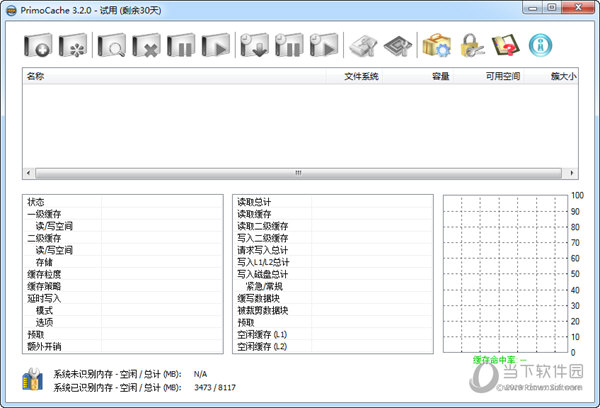This screenshot has height=408, width=600.
Task: Select the 被裁剪数据块 statistics row
Action: click(333, 310)
